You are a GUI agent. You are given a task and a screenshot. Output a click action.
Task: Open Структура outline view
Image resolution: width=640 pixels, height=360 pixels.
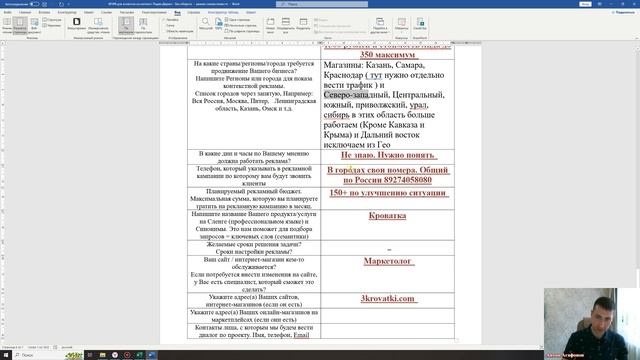pyautogui.click(x=52, y=20)
